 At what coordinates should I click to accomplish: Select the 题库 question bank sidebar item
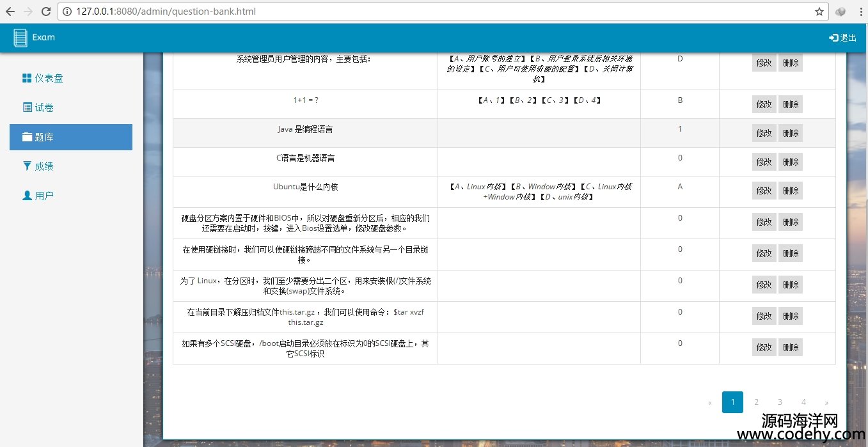tap(70, 137)
